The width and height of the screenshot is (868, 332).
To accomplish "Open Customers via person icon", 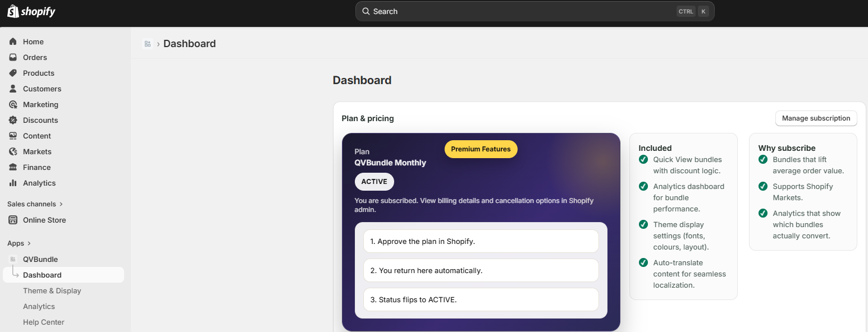I will 13,89.
